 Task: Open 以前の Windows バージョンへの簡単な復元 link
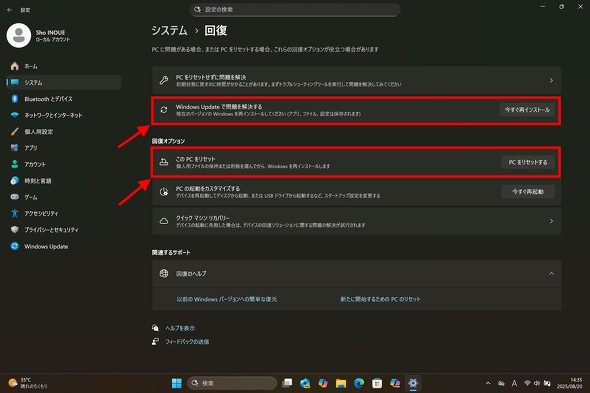coord(227,299)
